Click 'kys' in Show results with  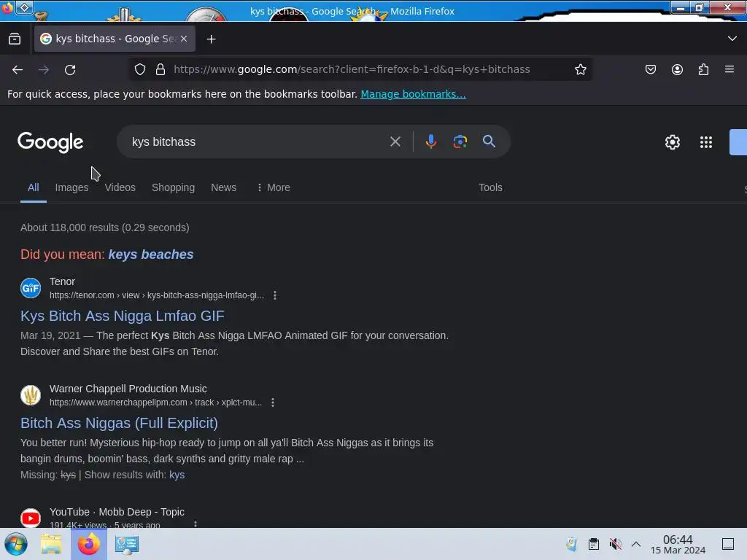[x=177, y=475]
